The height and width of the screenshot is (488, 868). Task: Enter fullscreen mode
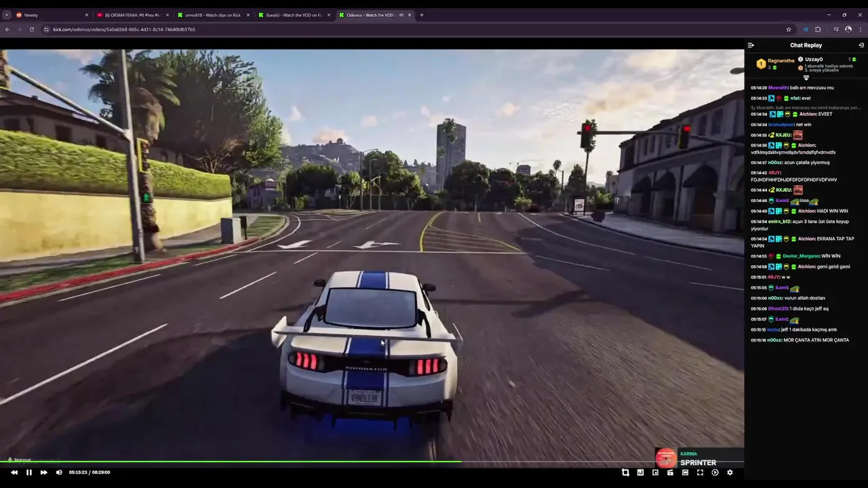[700, 472]
